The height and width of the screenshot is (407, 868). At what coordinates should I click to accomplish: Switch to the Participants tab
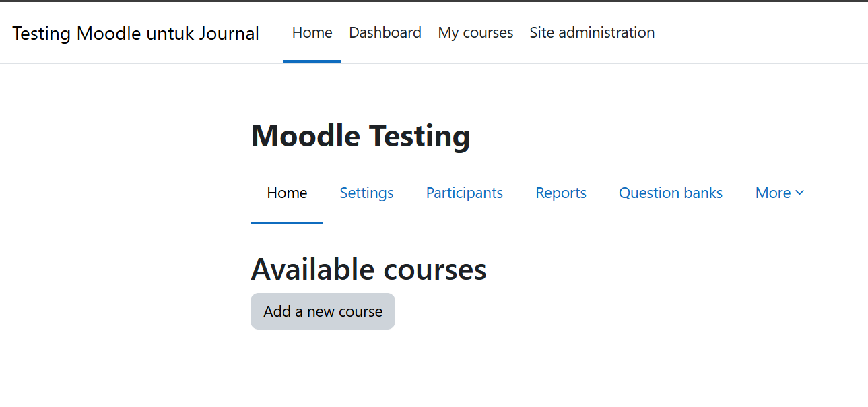[464, 193]
